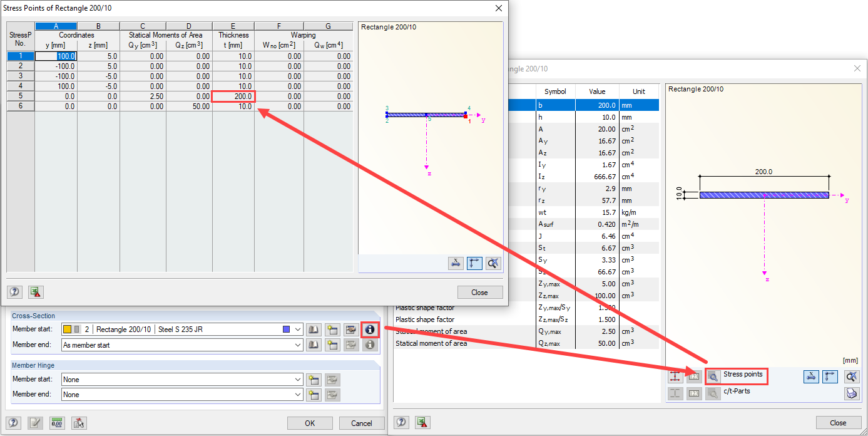Create new cross-section for Member start
868x436 pixels.
point(332,330)
